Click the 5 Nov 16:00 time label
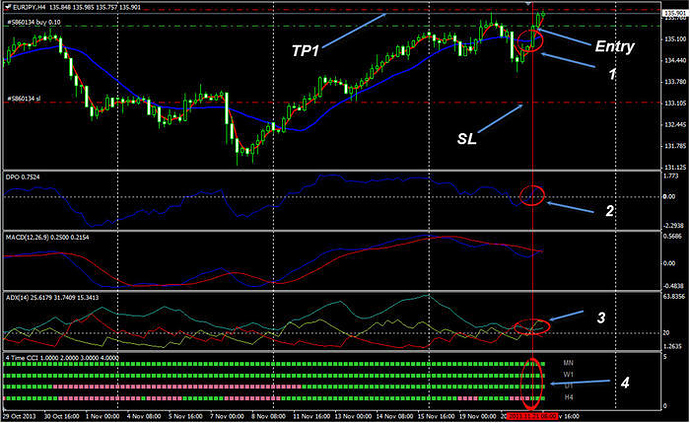This screenshot has width=690, height=423. pyautogui.click(x=186, y=416)
